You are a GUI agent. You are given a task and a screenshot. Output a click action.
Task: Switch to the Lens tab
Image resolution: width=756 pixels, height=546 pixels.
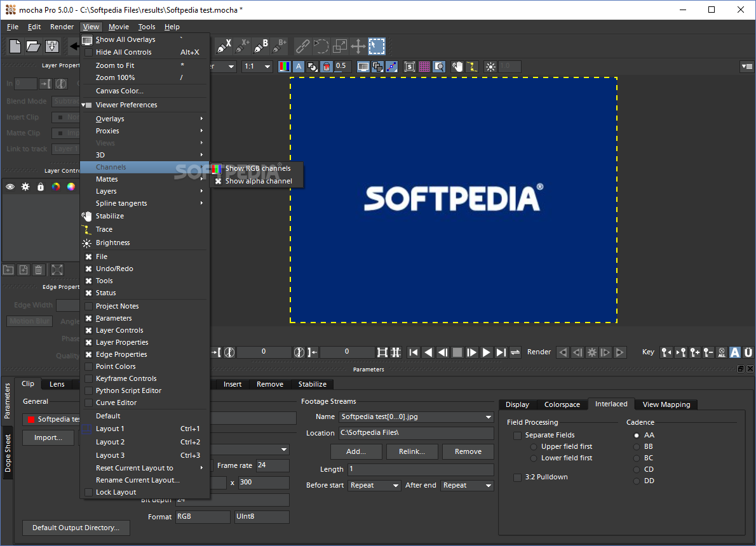57,384
